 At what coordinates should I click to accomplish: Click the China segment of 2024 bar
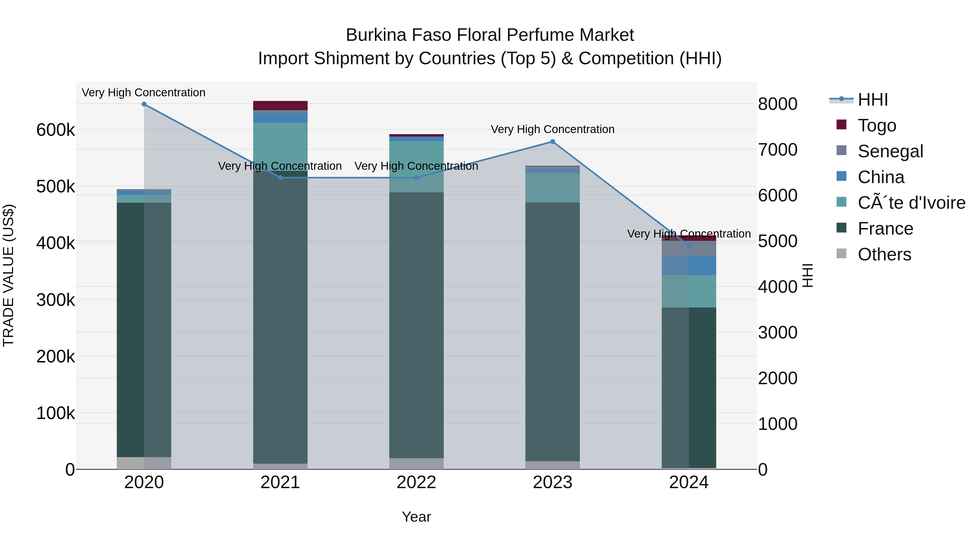point(689,266)
